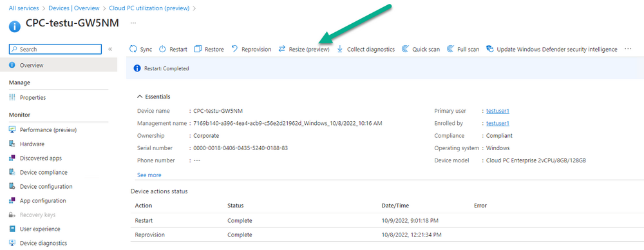Click the Restart: Completed notification banner

(385, 68)
